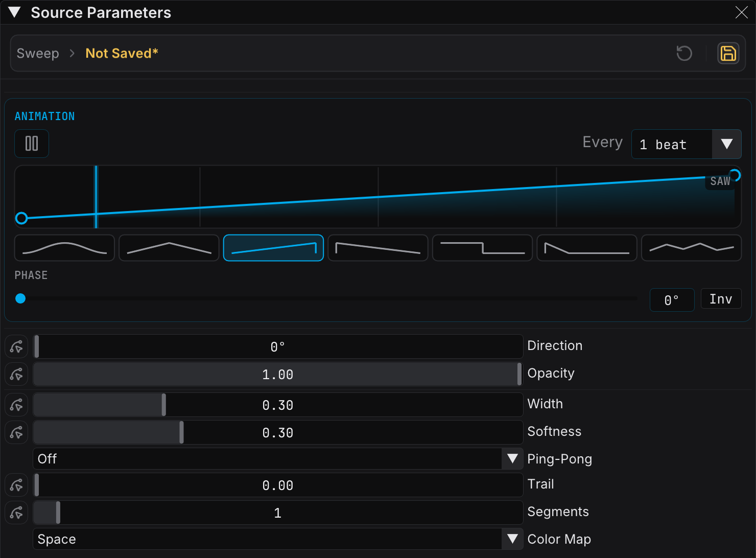Click the Opacity slider
This screenshot has height=558, width=756.
pos(278,374)
